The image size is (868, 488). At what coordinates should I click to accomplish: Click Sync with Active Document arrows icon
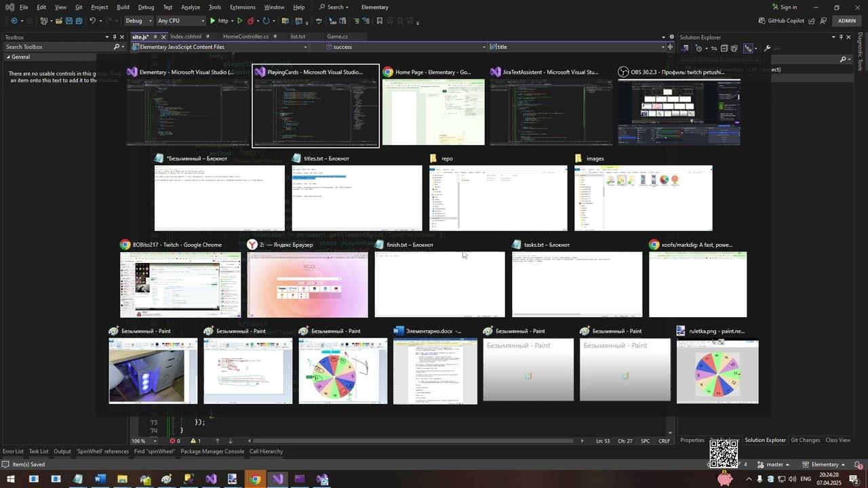[713, 48]
